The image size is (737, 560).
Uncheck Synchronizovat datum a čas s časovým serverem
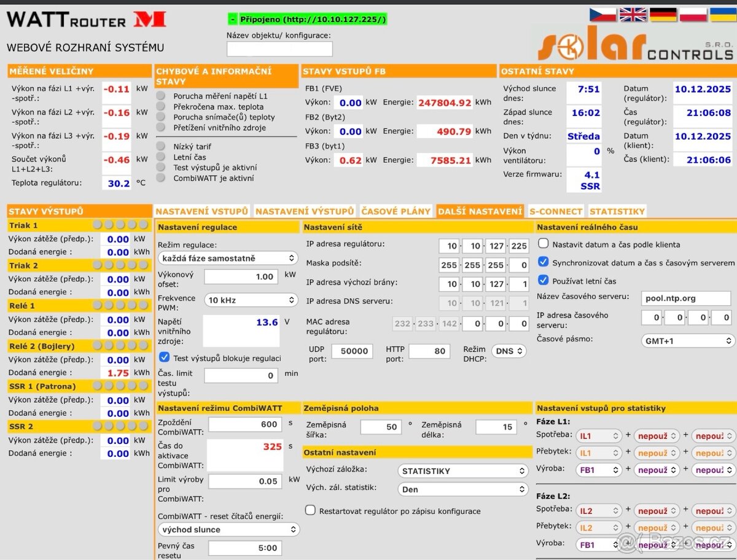tap(544, 262)
